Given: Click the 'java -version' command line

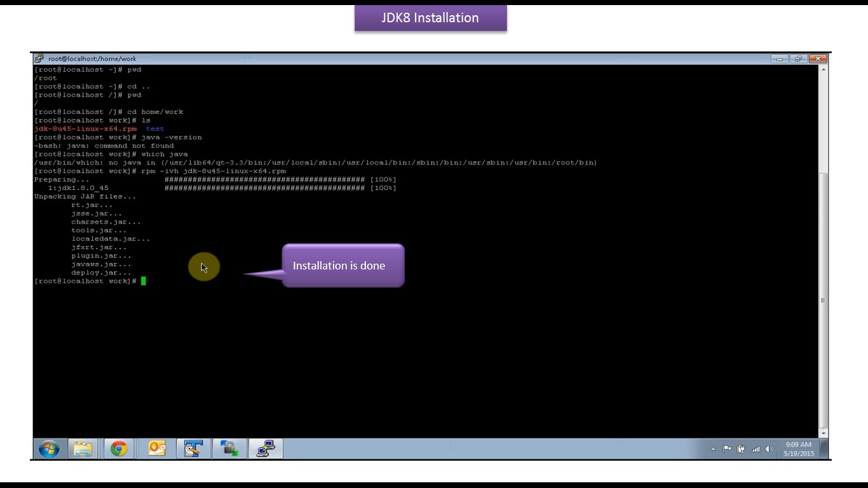Looking at the screenshot, I should tap(118, 137).
